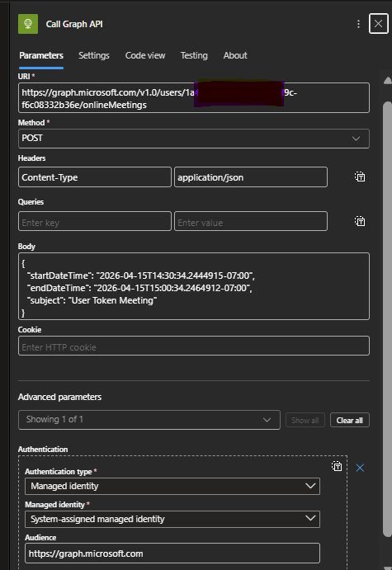Click the Queries Enter key field

click(95, 221)
